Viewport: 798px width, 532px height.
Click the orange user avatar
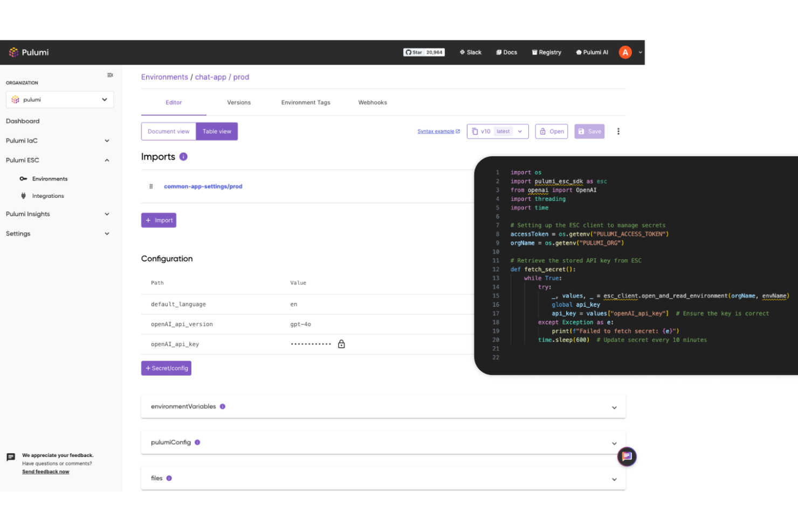point(625,52)
